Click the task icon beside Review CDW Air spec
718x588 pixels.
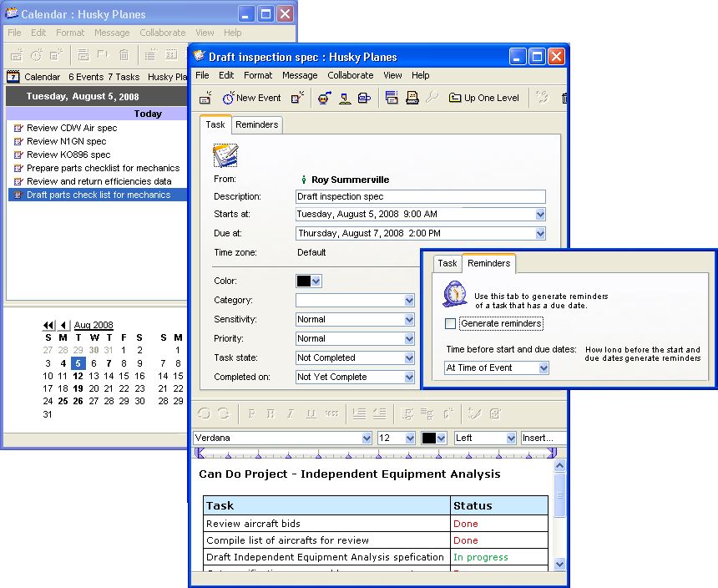click(18, 129)
